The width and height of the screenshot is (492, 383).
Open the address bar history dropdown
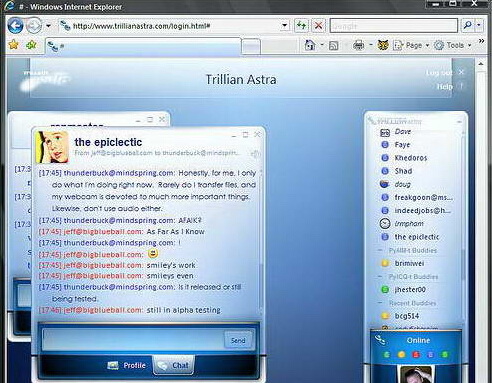click(284, 25)
